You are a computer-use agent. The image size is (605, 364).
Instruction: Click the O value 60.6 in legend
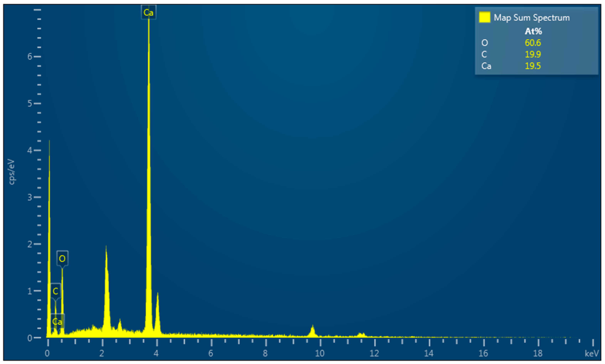[533, 43]
